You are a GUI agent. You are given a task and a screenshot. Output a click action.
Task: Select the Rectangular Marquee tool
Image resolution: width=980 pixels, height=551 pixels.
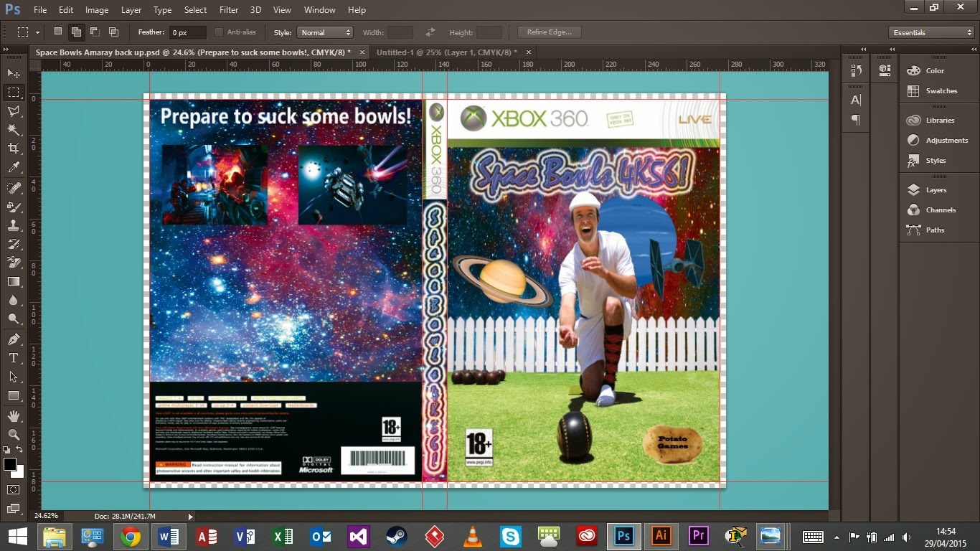[14, 93]
